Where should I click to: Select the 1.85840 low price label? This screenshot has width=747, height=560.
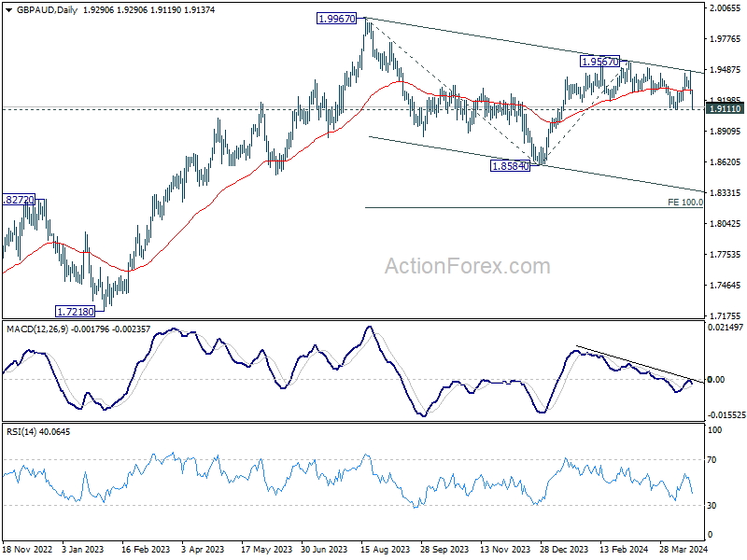coord(510,166)
